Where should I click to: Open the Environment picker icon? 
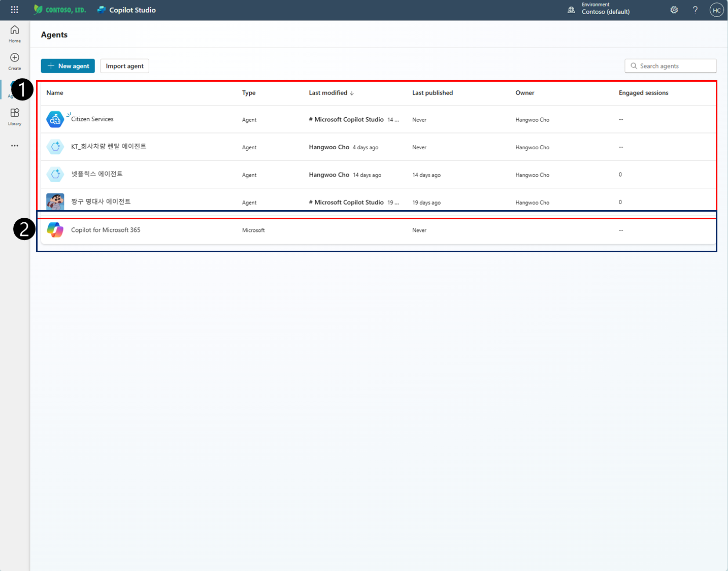(571, 10)
